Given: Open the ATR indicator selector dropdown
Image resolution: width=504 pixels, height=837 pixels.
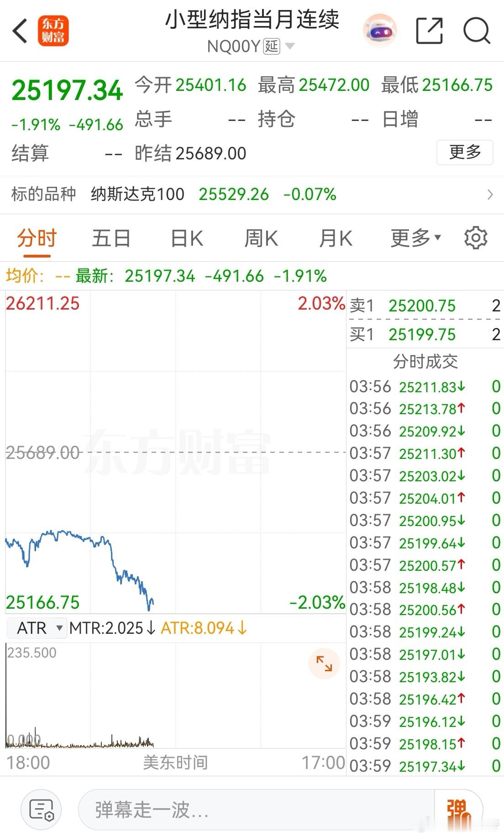Looking at the screenshot, I should coord(37,628).
